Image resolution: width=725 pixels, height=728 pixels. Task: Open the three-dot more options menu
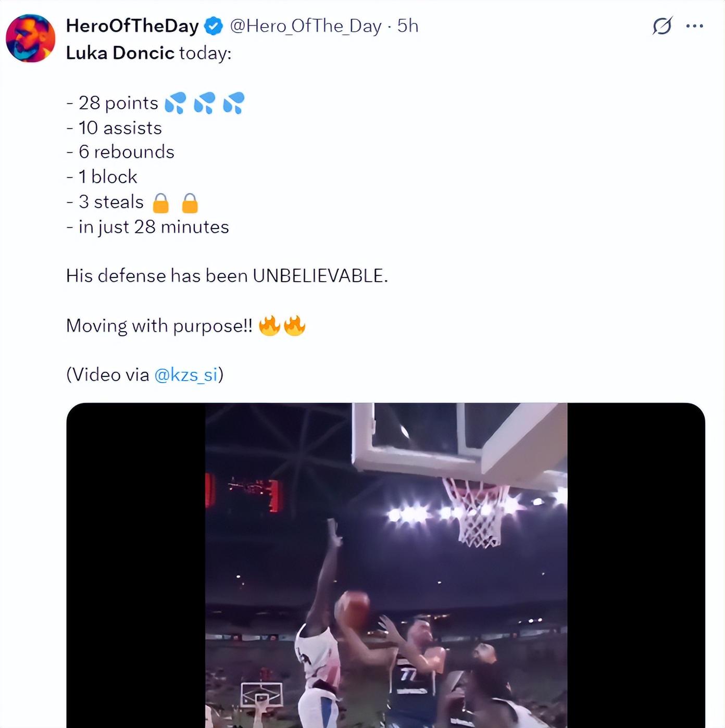point(695,26)
